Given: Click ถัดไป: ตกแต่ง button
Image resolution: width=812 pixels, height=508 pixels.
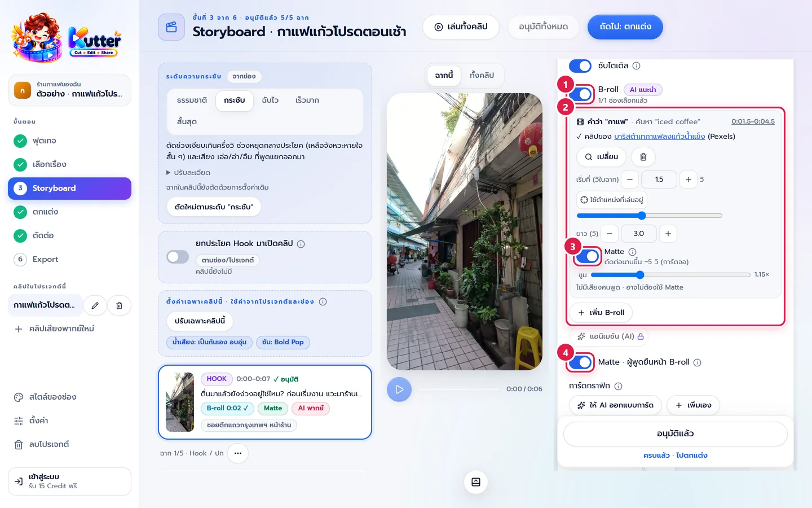Looking at the screenshot, I should coord(625,27).
